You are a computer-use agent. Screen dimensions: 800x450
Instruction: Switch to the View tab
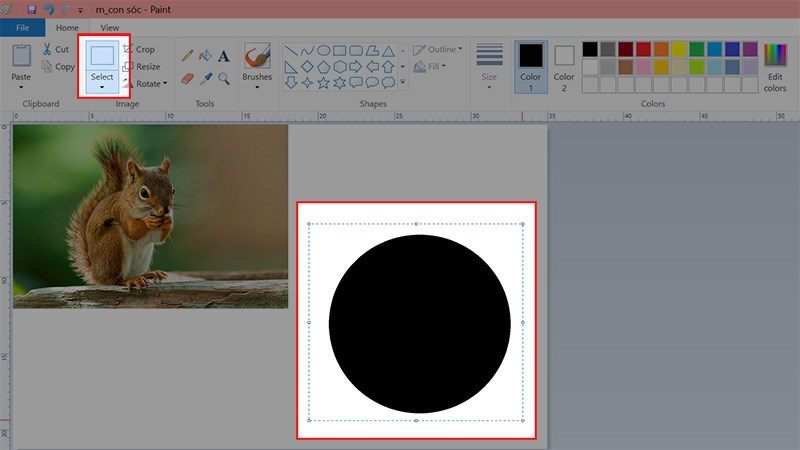click(109, 28)
